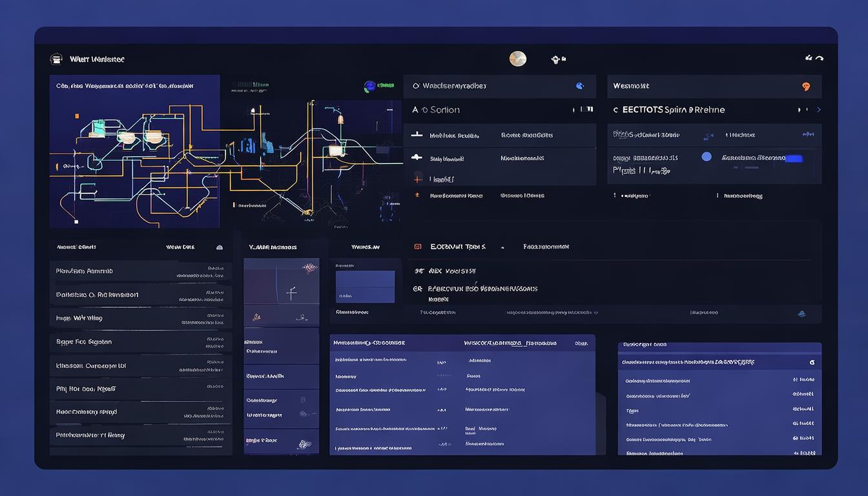
Task: Click the white icon right of the avatar
Action: pyautogui.click(x=557, y=59)
